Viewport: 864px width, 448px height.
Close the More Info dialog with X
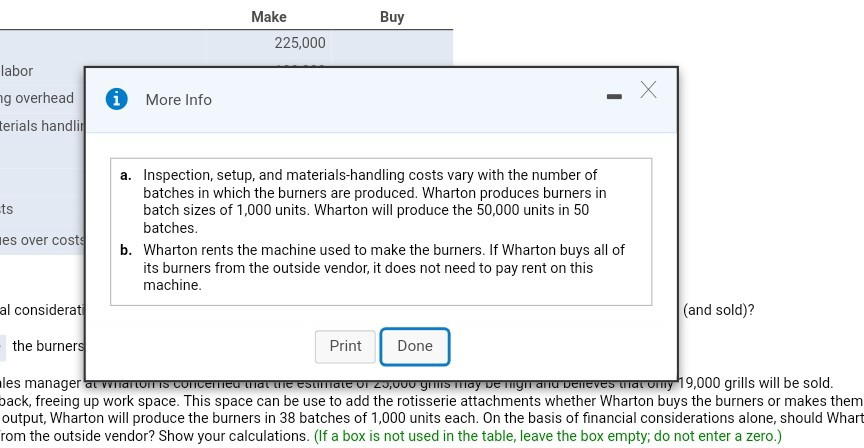coord(649,89)
